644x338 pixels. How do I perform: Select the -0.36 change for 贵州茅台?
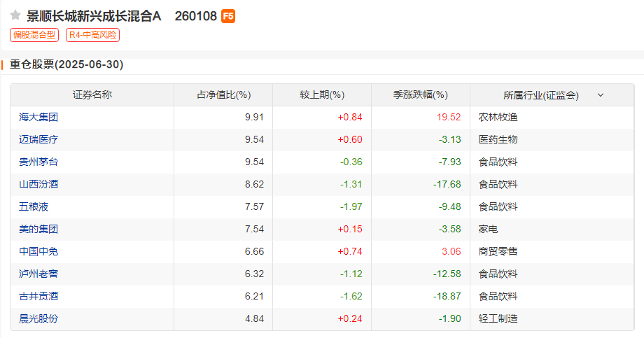click(x=351, y=162)
